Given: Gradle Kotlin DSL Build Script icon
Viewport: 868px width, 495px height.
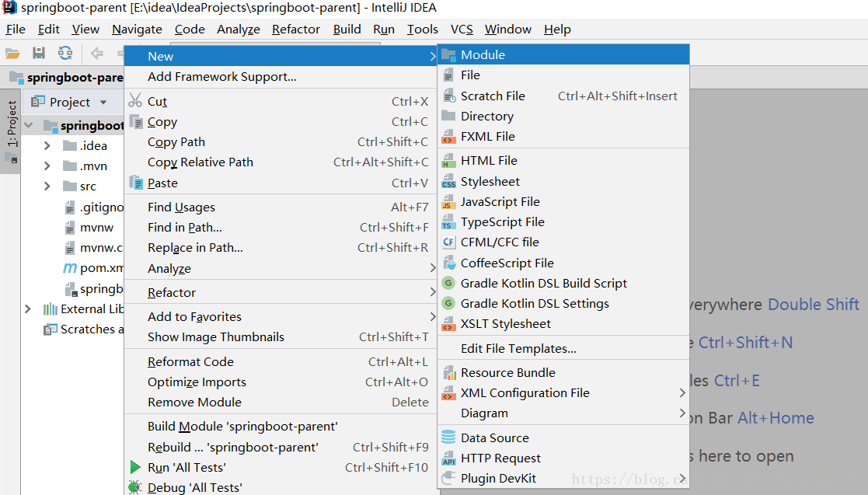Looking at the screenshot, I should pyautogui.click(x=449, y=283).
